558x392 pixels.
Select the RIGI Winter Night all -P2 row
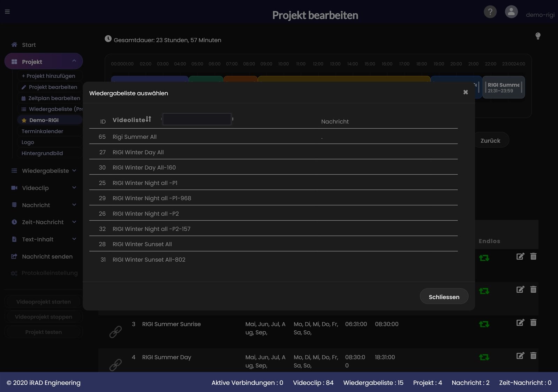click(x=273, y=213)
